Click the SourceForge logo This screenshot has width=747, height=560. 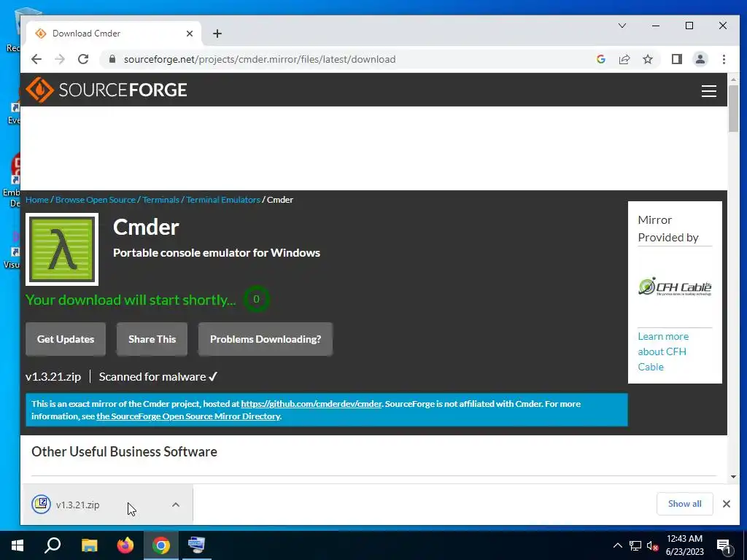pos(107,90)
